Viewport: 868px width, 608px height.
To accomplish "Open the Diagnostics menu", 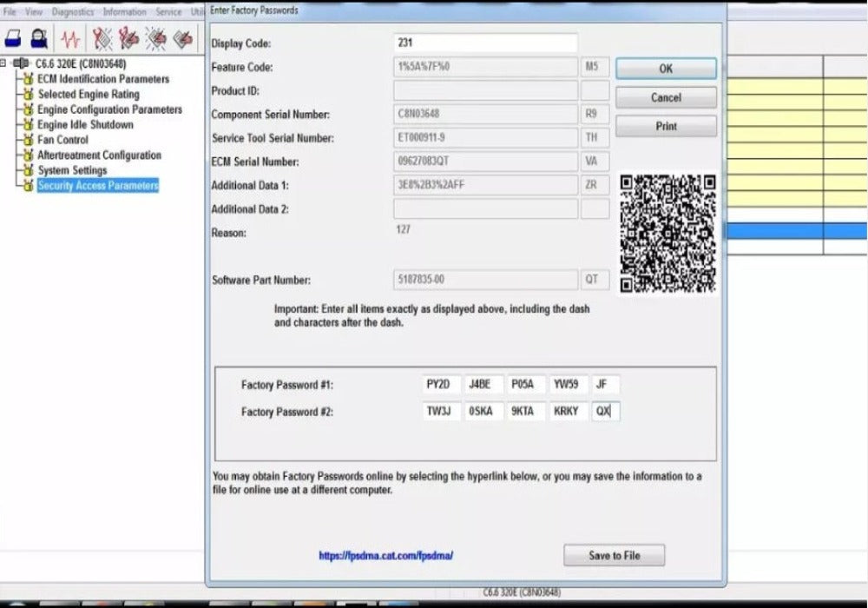I will coord(74,11).
